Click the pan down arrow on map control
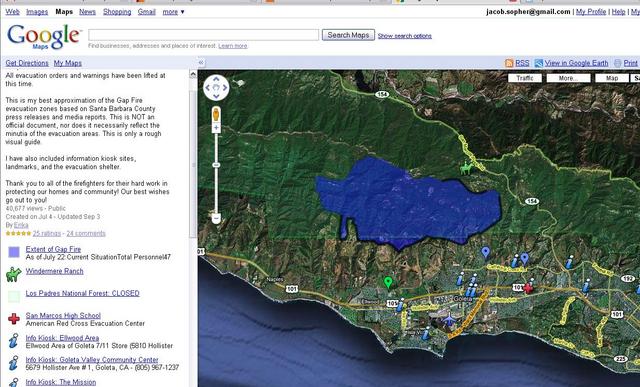The height and width of the screenshot is (387, 640). (216, 96)
